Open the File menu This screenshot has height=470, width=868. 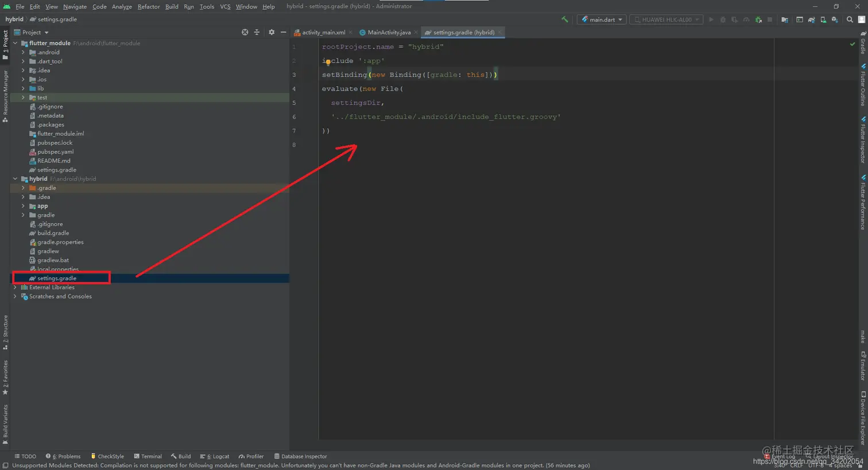20,6
